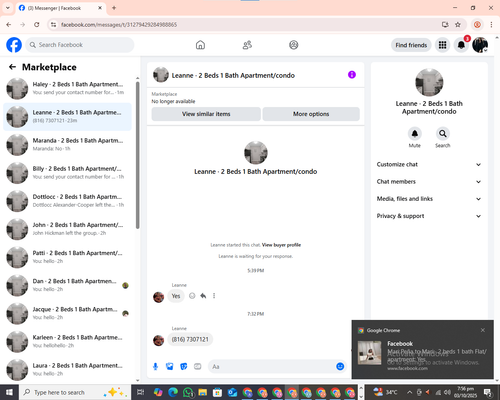The image size is (500, 400).
Task: Search in conversation with the magnifier icon
Action: (443, 134)
